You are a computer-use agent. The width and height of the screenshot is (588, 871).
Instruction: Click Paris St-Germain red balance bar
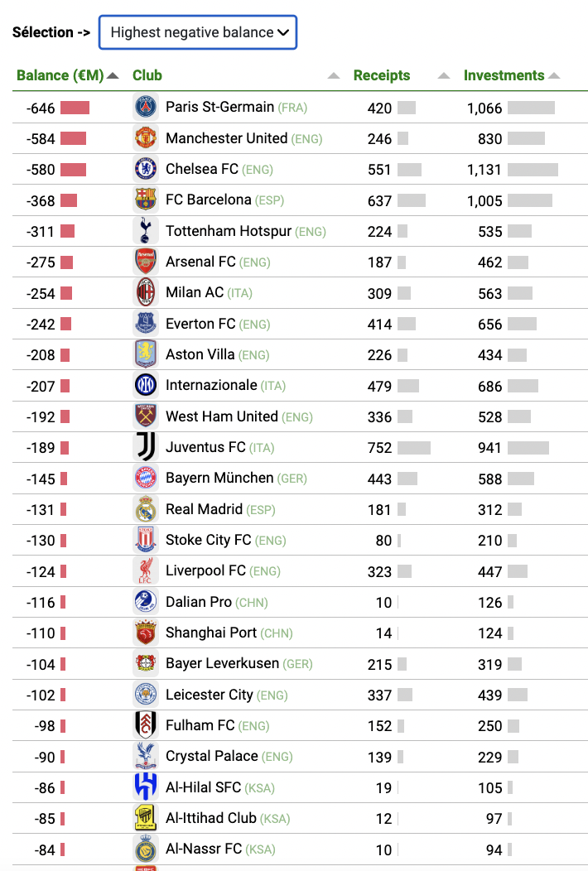point(75,108)
